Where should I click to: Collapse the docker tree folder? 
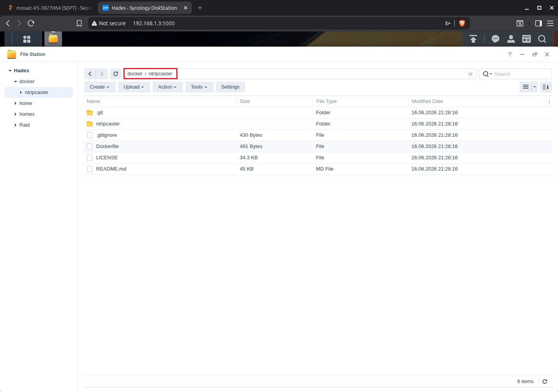click(16, 82)
